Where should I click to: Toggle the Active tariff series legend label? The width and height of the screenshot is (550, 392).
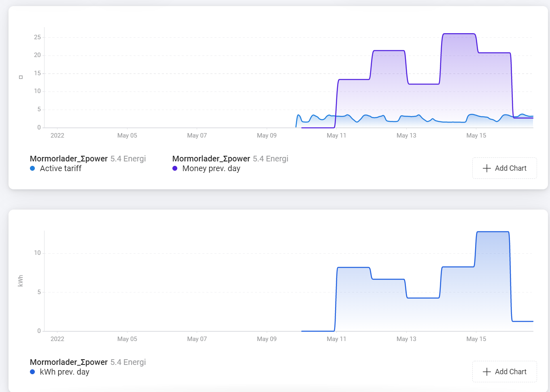(x=61, y=169)
